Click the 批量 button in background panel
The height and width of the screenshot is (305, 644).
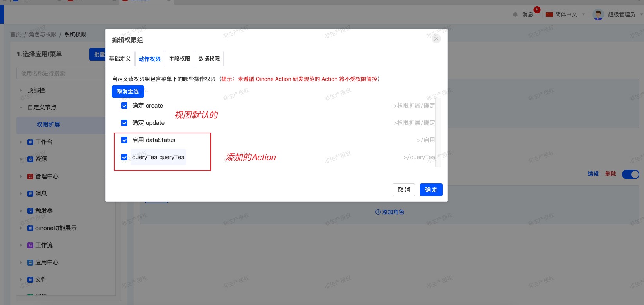[x=97, y=54]
